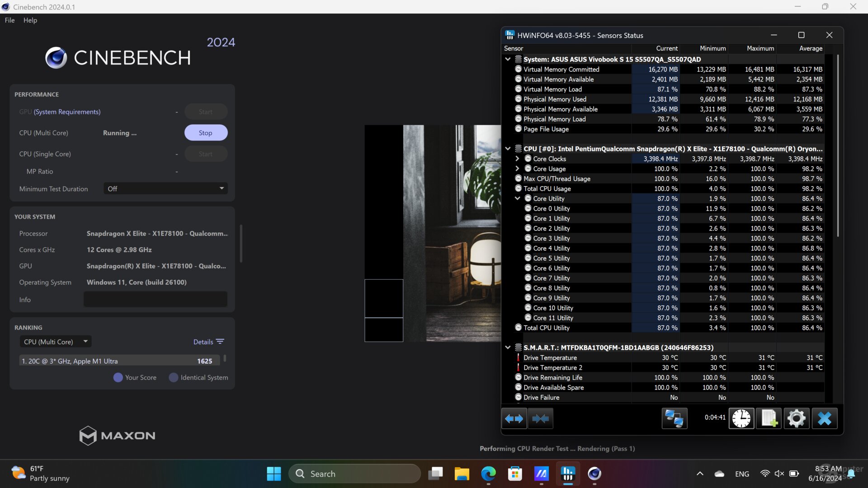Click the GPU test Start button
The image size is (868, 488).
206,112
